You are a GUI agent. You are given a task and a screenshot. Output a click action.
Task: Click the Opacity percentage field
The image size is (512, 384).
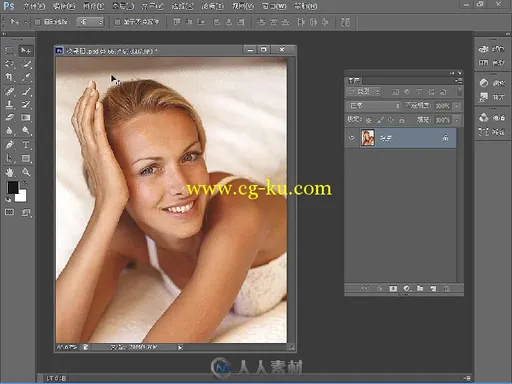click(443, 106)
